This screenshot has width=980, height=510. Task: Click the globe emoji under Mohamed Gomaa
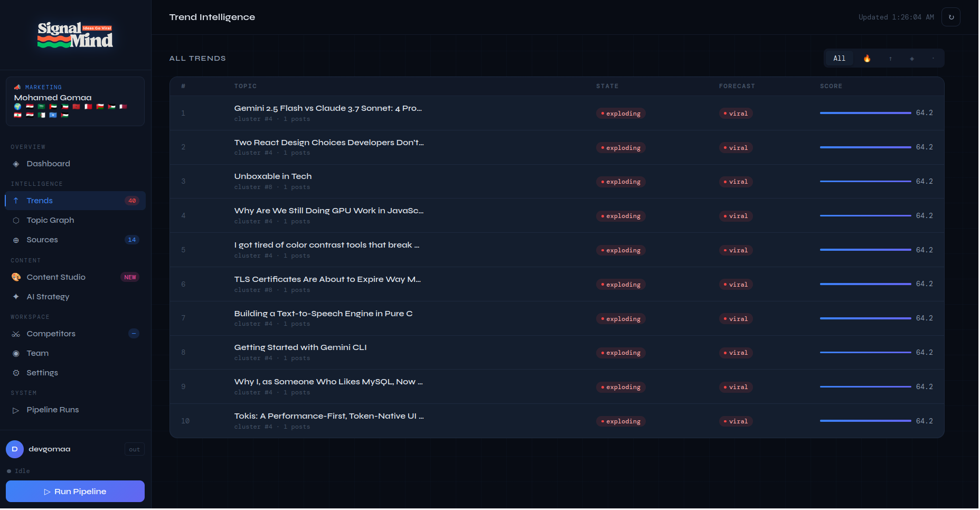tap(18, 107)
